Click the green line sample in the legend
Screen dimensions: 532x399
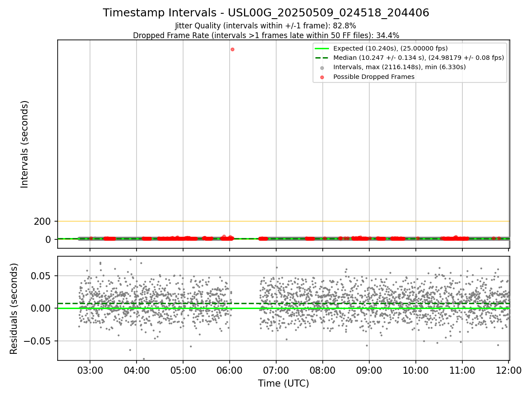(x=322, y=48)
